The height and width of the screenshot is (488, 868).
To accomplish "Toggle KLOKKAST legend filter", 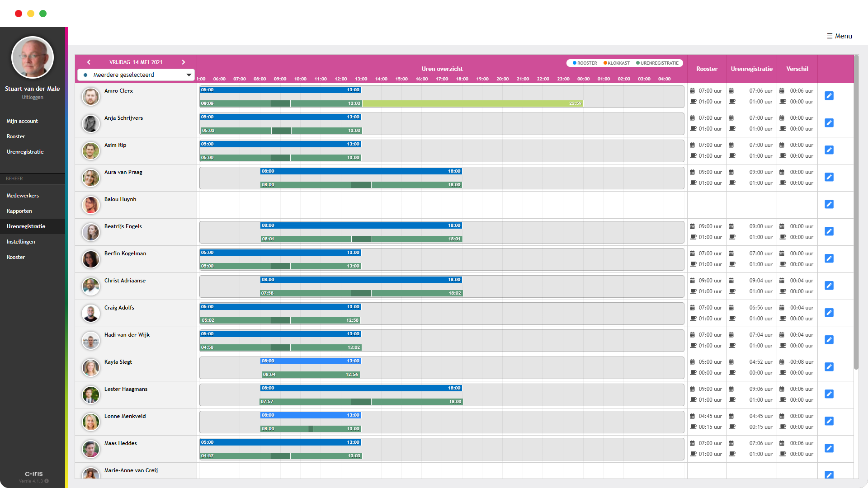I will pyautogui.click(x=617, y=63).
